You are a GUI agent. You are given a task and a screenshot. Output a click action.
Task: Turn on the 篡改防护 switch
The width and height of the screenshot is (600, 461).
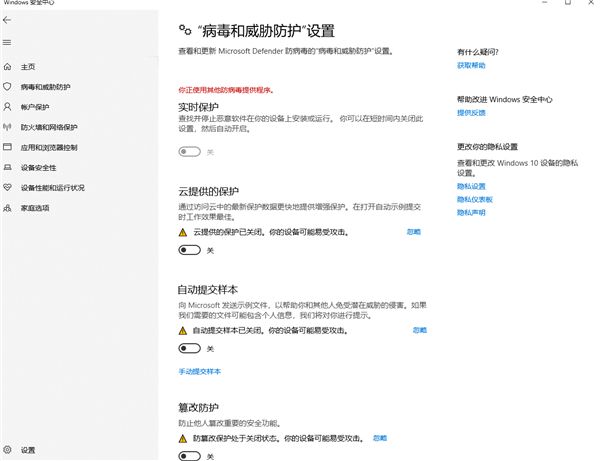tap(189, 456)
